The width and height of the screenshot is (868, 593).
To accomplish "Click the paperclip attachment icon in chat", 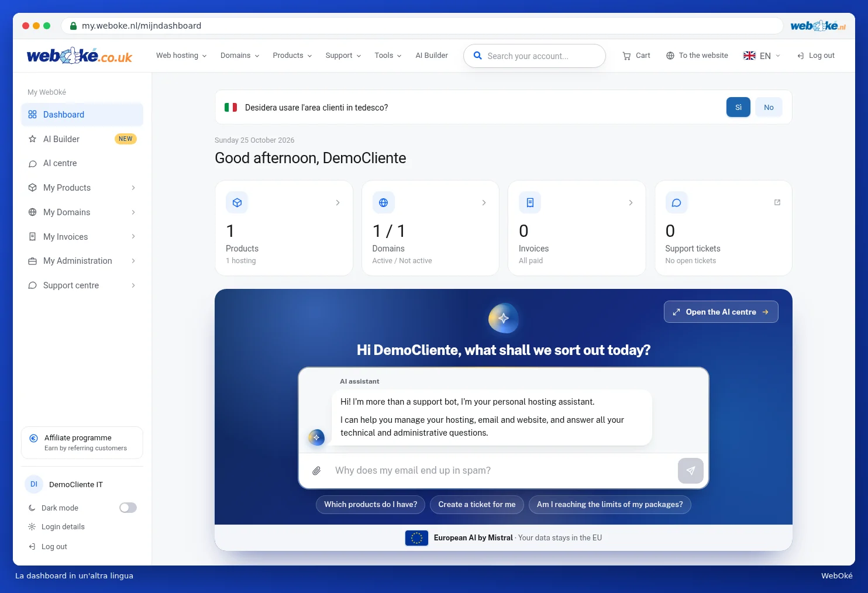I will [316, 471].
